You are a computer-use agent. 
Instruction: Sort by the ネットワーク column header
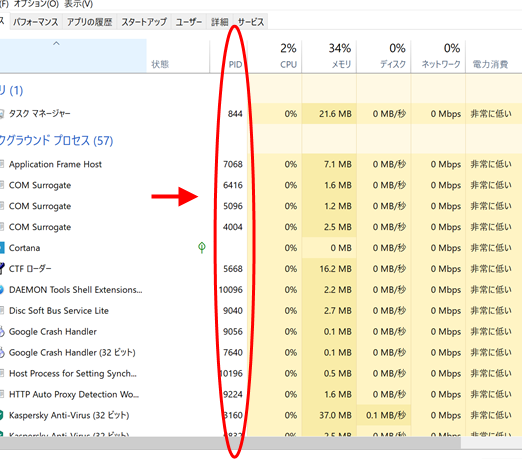[x=438, y=56]
